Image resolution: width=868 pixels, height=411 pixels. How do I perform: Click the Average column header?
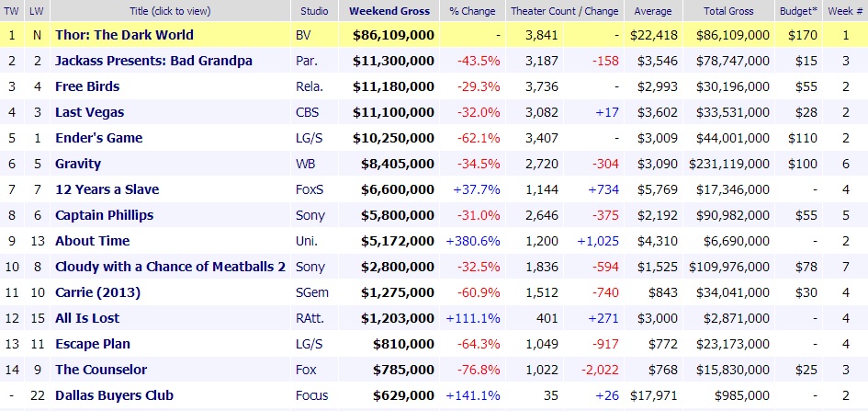click(652, 11)
